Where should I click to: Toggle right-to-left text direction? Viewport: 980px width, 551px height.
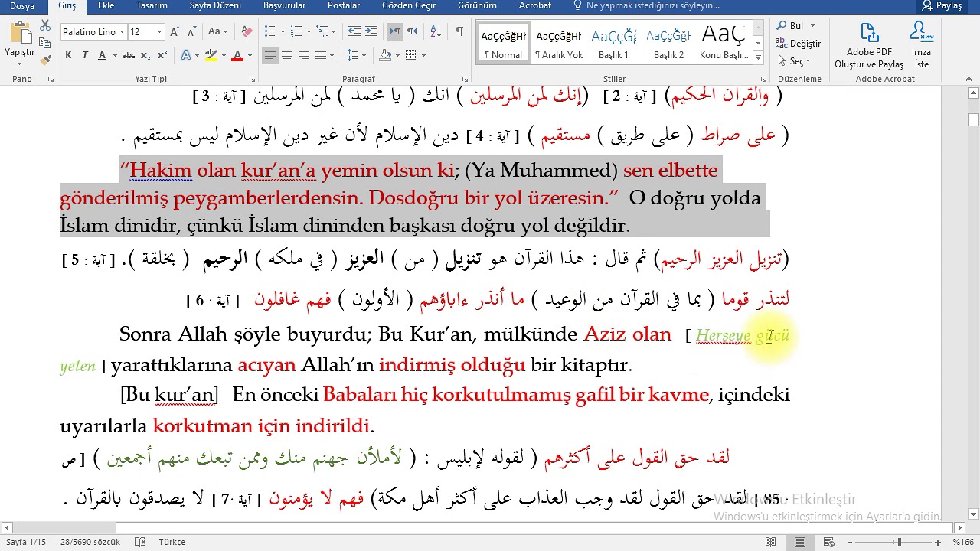coord(412,31)
